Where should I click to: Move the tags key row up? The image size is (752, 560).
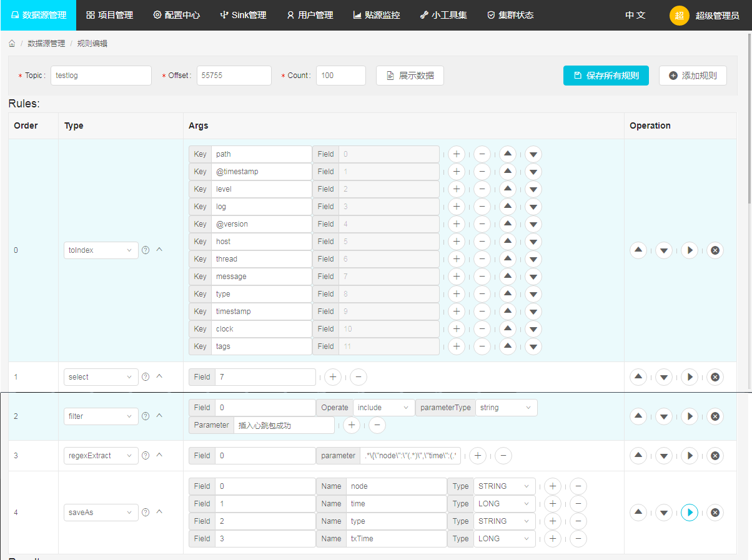click(x=508, y=346)
